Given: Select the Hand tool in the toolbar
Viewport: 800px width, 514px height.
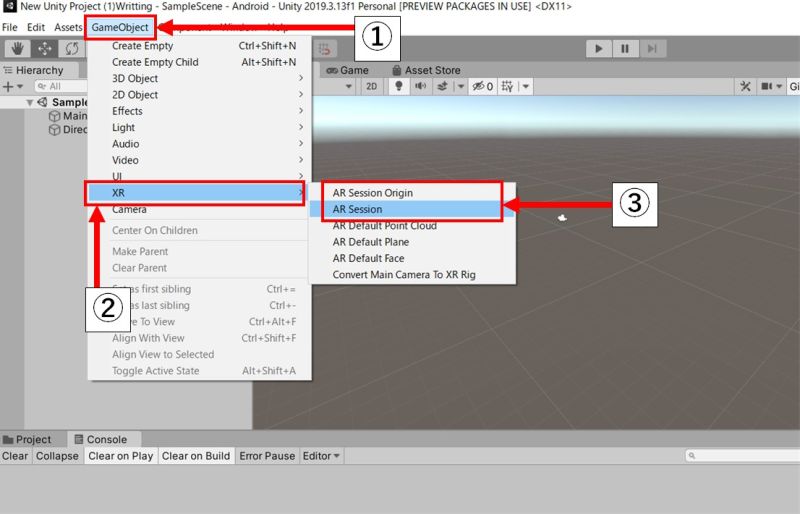Looking at the screenshot, I should click(17, 48).
